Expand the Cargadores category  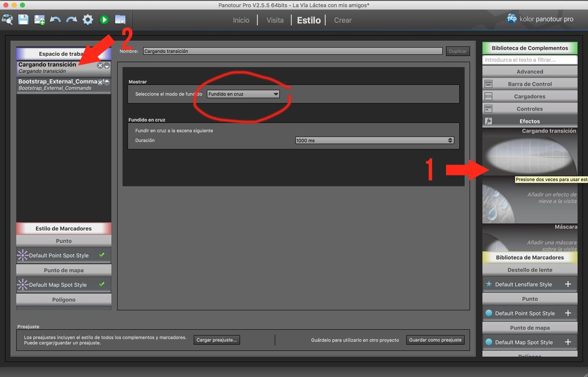click(x=530, y=96)
